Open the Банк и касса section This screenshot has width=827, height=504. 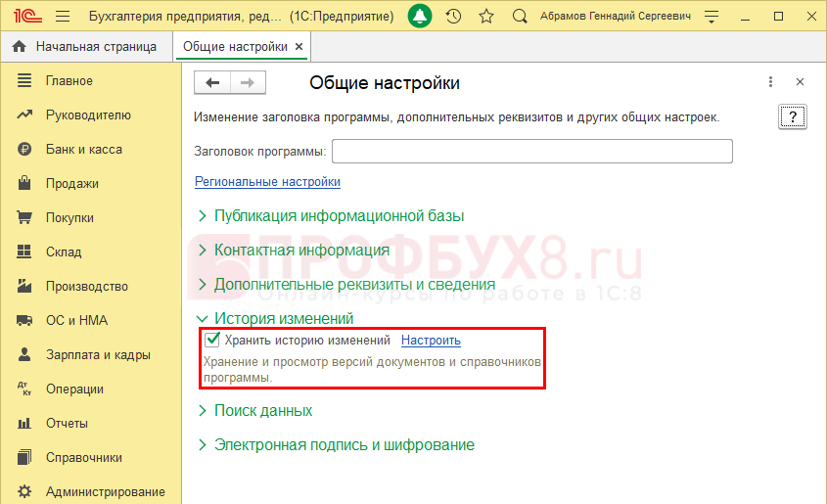pyautogui.click(x=84, y=149)
